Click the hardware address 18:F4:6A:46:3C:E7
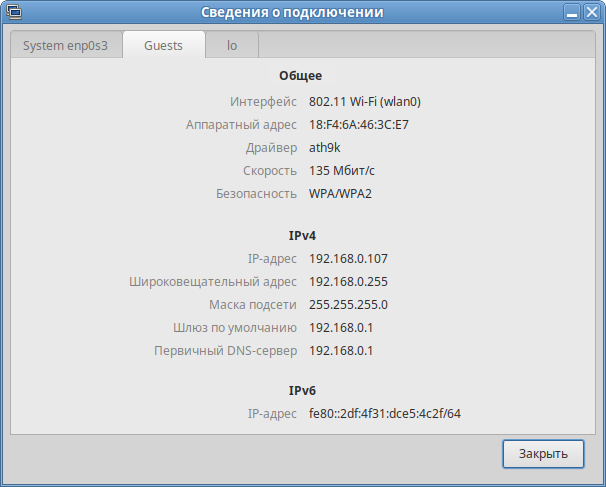The image size is (606, 487). pyautogui.click(x=359, y=125)
